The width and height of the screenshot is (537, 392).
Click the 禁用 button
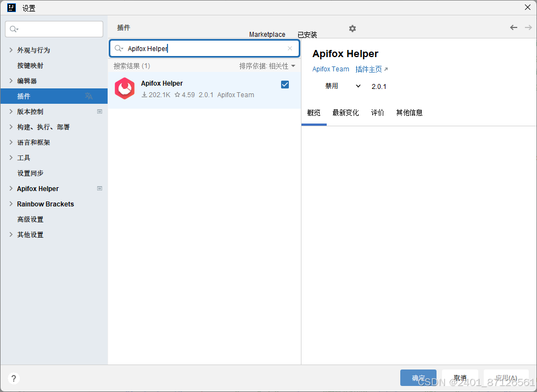332,86
